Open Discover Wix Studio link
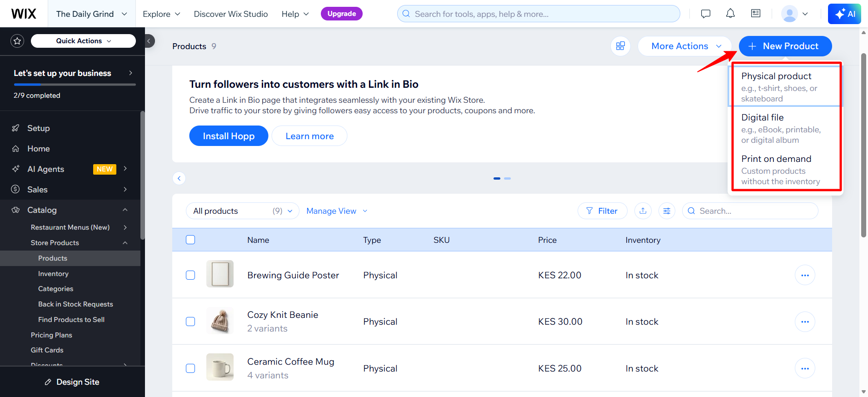The width and height of the screenshot is (868, 397). point(231,14)
